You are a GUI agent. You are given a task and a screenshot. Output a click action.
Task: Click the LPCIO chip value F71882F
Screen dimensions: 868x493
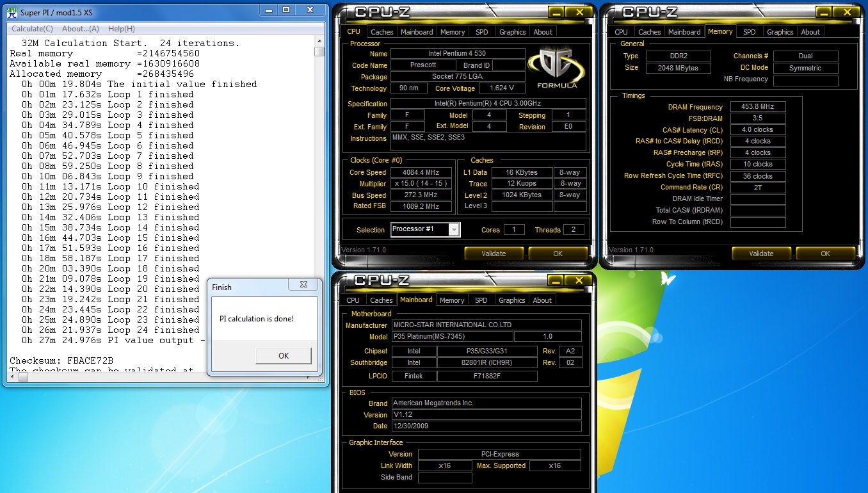click(x=487, y=376)
